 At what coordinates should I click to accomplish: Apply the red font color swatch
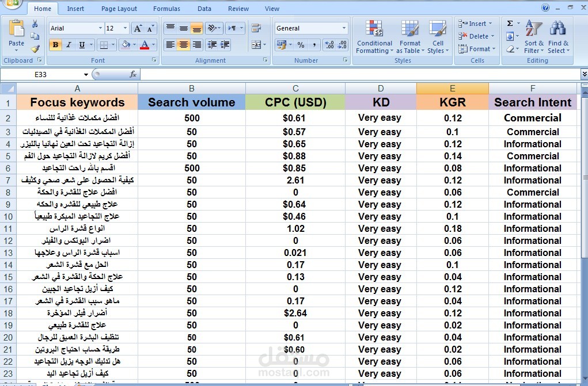(145, 45)
